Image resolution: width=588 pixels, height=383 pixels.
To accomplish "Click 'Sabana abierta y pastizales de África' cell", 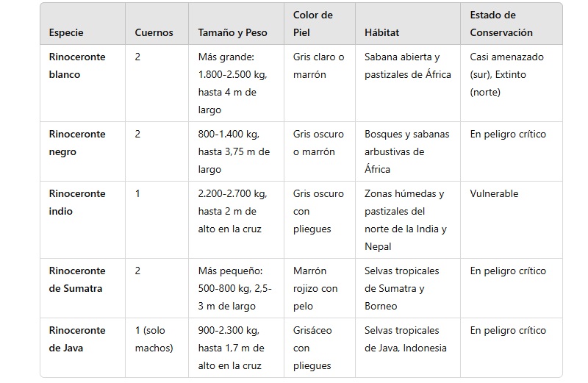I will tap(408, 65).
